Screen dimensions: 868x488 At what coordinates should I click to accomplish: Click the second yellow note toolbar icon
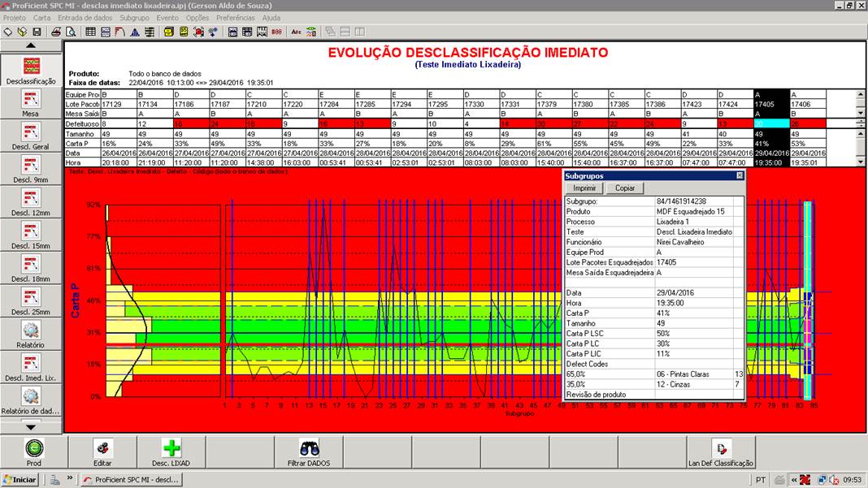pos(183,32)
